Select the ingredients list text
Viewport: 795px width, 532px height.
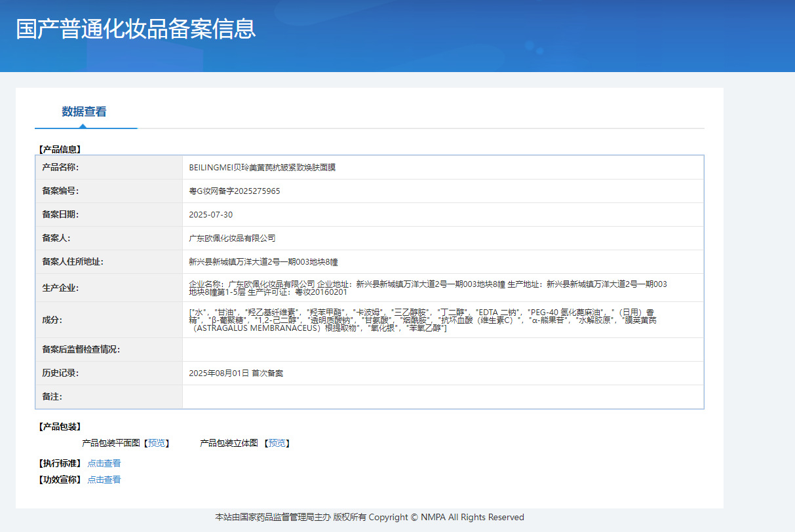[423, 320]
